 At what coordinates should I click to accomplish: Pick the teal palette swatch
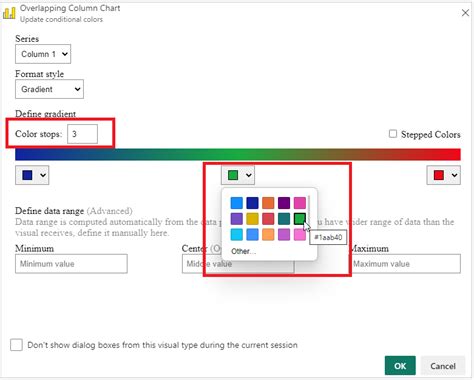(x=284, y=219)
